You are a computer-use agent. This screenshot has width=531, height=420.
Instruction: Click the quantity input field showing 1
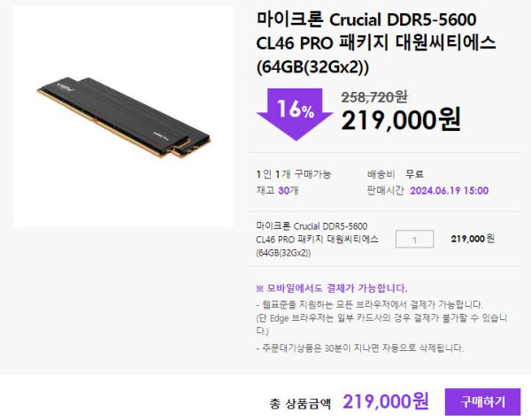point(414,239)
